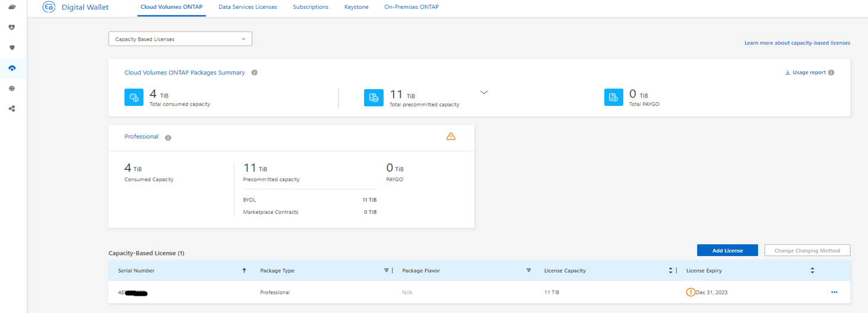The height and width of the screenshot is (313, 868).
Task: Open the Package Type column filter
Action: 387,271
